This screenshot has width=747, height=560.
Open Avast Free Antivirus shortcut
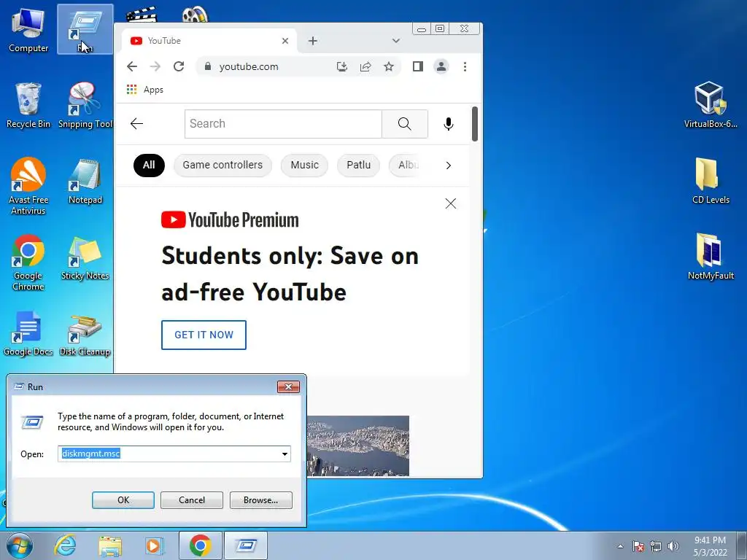click(28, 186)
